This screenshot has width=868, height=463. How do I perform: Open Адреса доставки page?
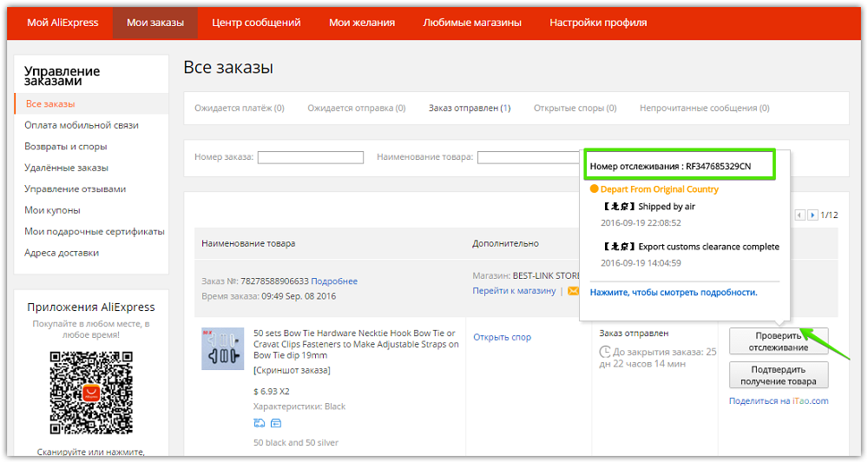[x=62, y=253]
